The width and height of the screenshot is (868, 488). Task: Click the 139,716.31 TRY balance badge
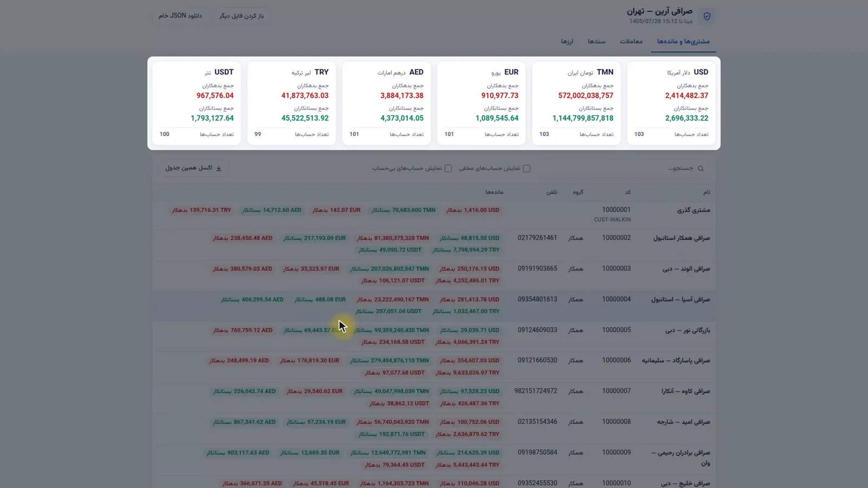(201, 210)
